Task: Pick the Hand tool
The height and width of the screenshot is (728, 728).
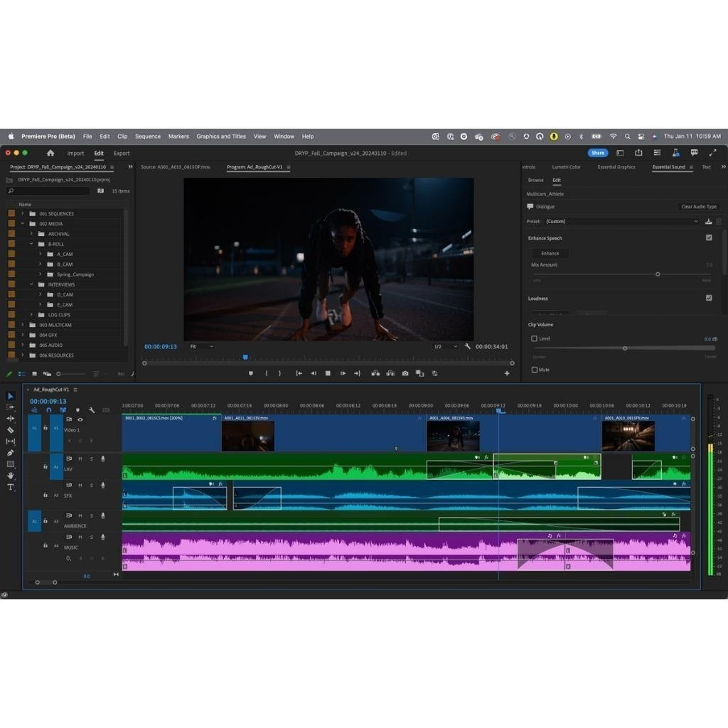Action: pos(11,476)
